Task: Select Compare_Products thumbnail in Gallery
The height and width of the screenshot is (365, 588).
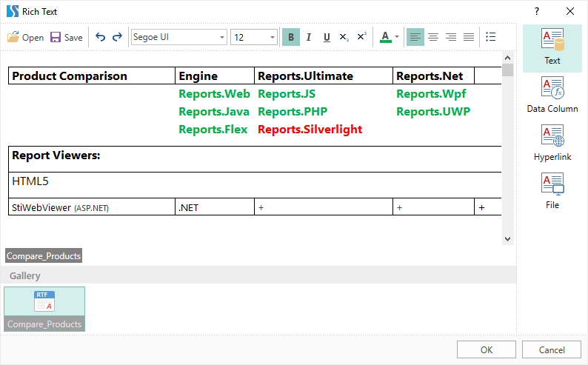Action: (x=44, y=308)
